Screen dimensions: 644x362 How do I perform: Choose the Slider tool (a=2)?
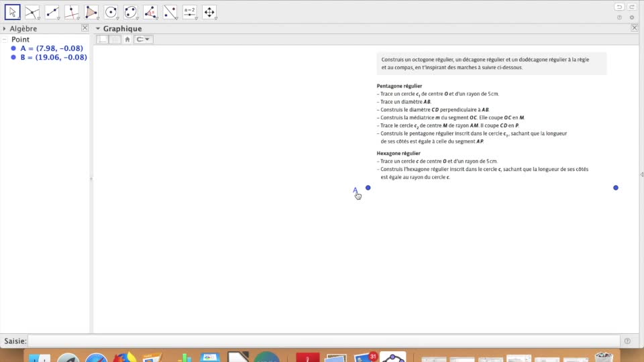(x=190, y=11)
